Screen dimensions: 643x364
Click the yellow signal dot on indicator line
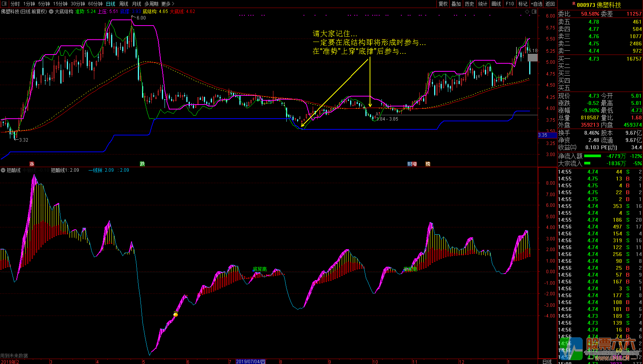[176, 314]
